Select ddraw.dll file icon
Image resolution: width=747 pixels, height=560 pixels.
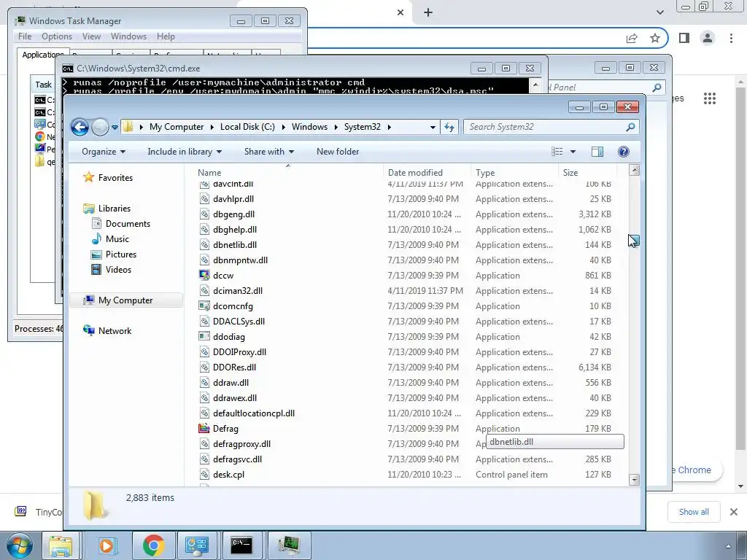[204, 382]
